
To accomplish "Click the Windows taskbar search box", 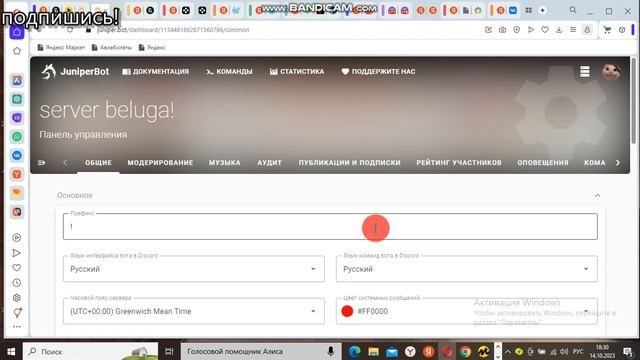I will [90, 351].
